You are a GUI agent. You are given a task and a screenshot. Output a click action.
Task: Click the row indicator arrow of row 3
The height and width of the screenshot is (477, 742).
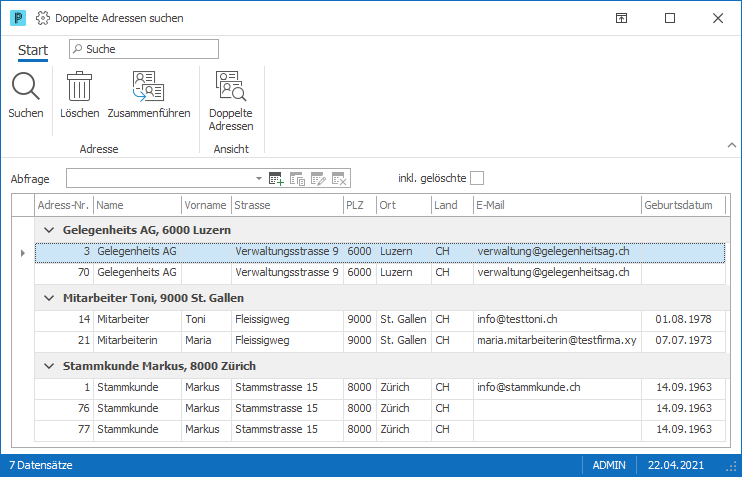point(23,253)
